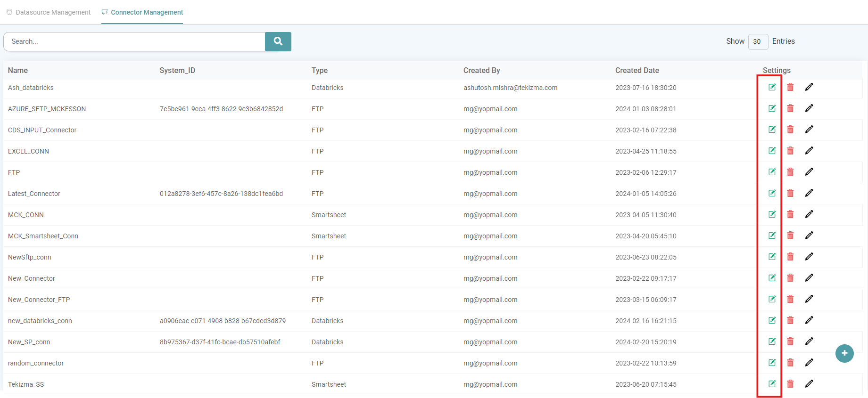Open the Show entries count box
This screenshot has height=398, width=868.
(758, 41)
